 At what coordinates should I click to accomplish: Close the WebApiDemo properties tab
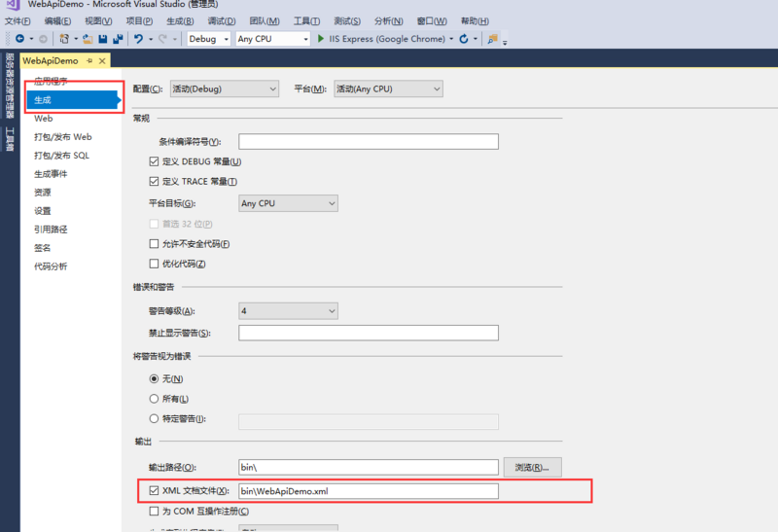tap(102, 60)
